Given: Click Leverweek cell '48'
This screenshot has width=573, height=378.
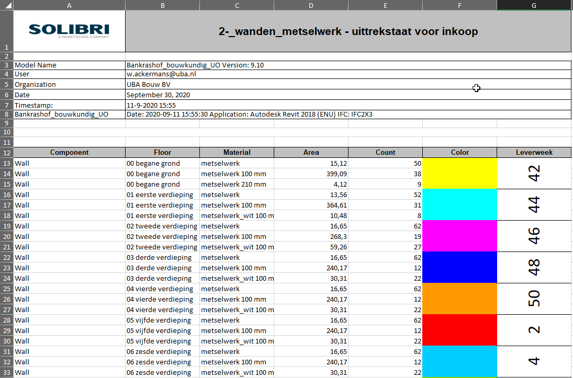Looking at the screenshot, I should [x=534, y=268].
